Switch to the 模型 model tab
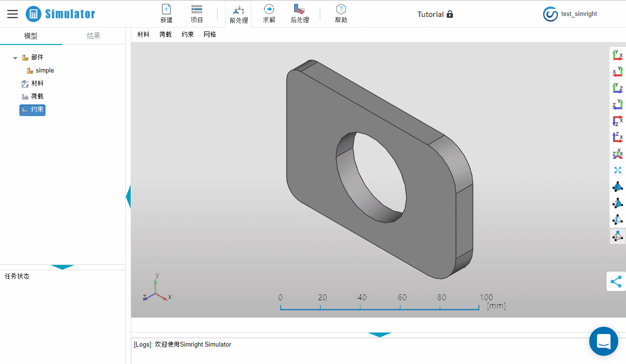The image size is (626, 364). click(x=31, y=36)
